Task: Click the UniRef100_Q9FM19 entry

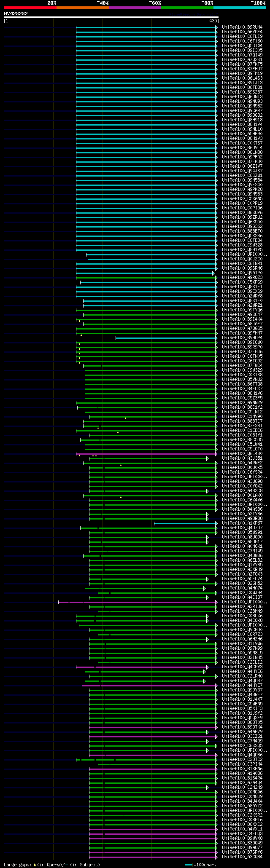Action: 242,73
